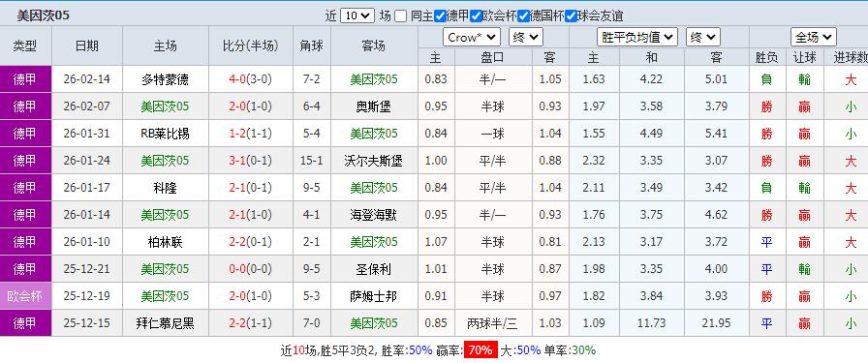The width and height of the screenshot is (868, 363).
Task: Uncheck the 球会友谊 filter checkbox
Action: [x=571, y=16]
